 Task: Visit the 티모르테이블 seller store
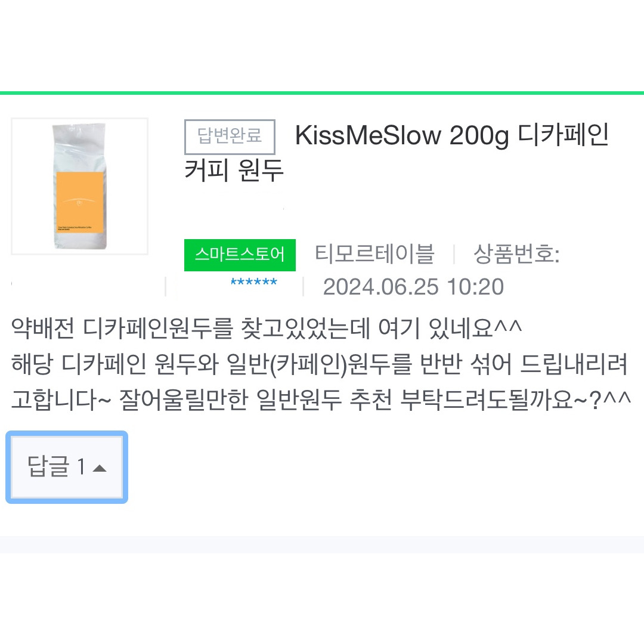coord(376,255)
